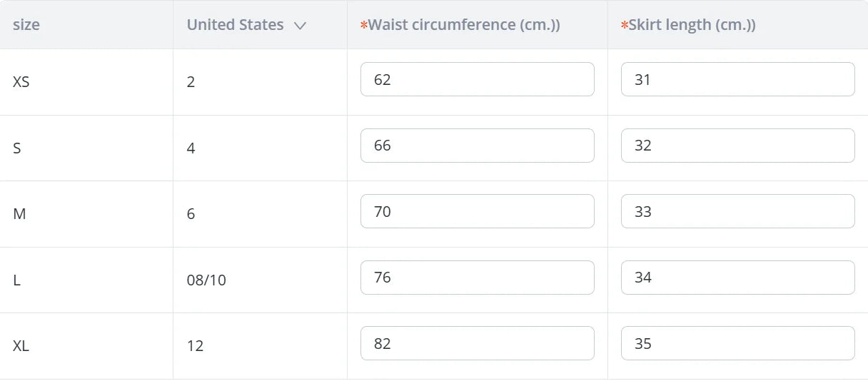868x381 pixels.
Task: Click US size 12 cell
Action: [x=195, y=346]
